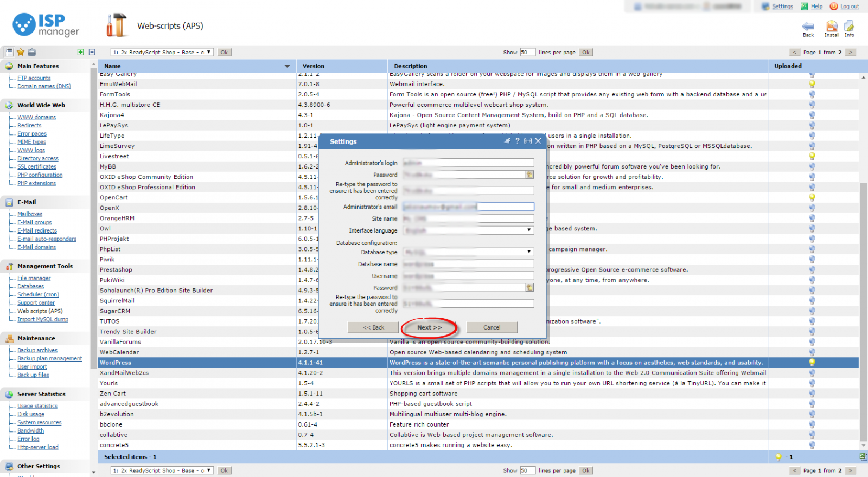The width and height of the screenshot is (868, 477).
Task: Click the Uploaded icon in Zen Cart row
Action: 812,394
